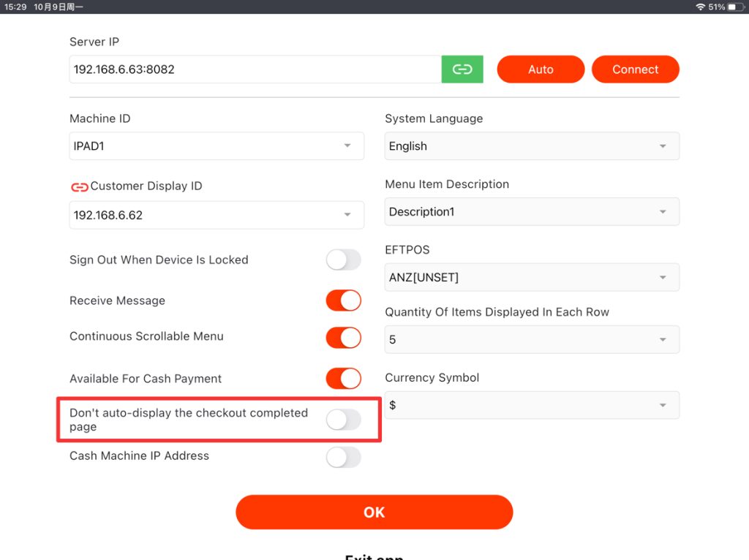Click the Connect button
The height and width of the screenshot is (560, 749).
635,69
